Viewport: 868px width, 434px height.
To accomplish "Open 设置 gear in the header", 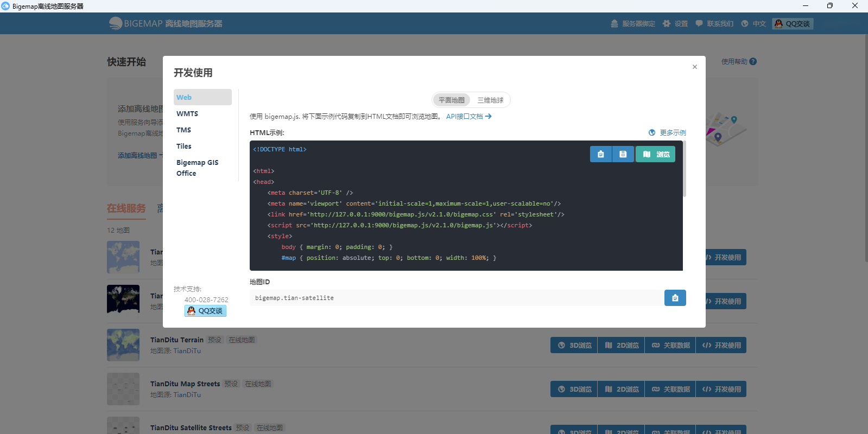I will [675, 24].
